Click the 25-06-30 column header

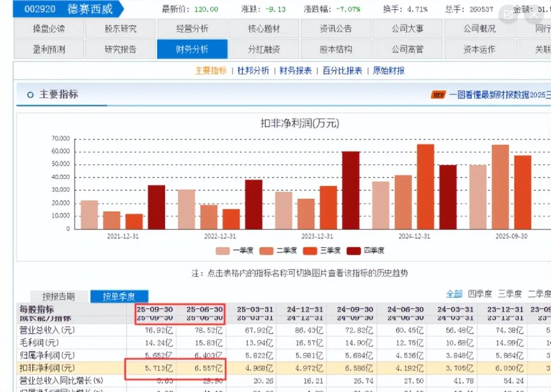(205, 309)
